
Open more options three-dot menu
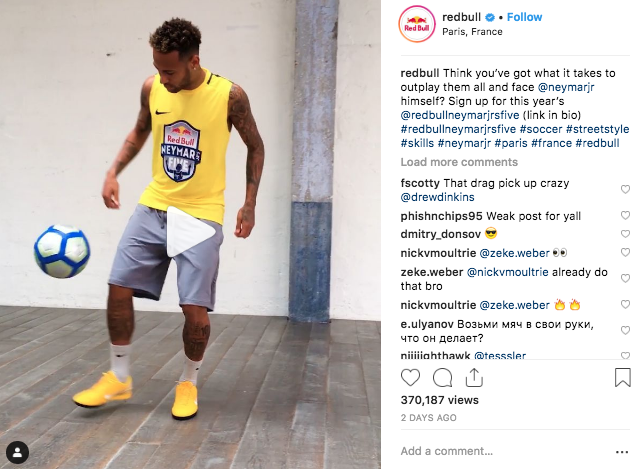pos(622,452)
